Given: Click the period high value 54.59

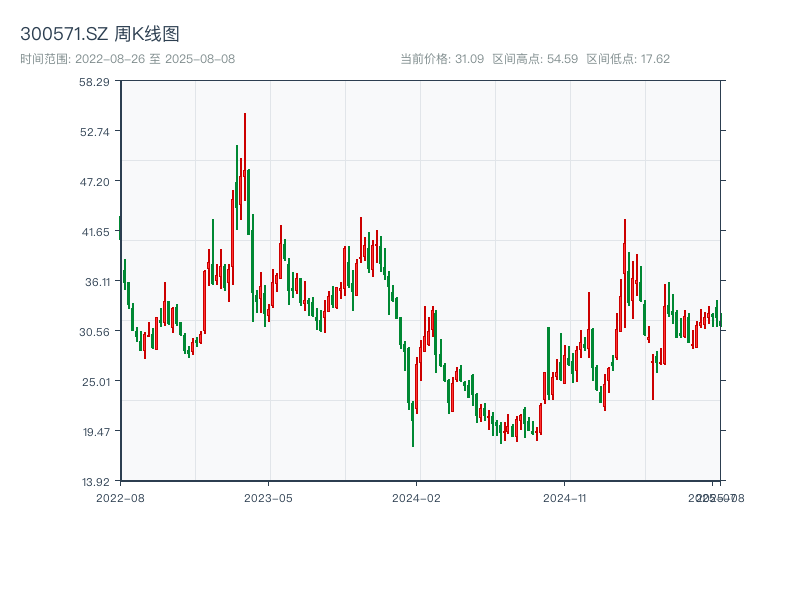Looking at the screenshot, I should click(x=562, y=59).
